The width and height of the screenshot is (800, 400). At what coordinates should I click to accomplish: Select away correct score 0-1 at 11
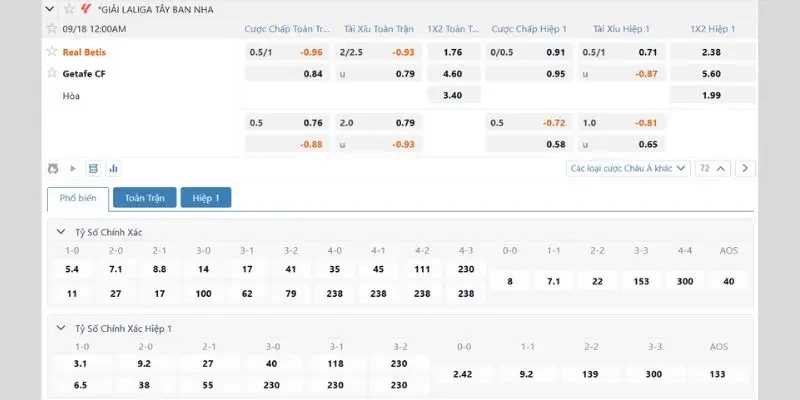(x=72, y=293)
